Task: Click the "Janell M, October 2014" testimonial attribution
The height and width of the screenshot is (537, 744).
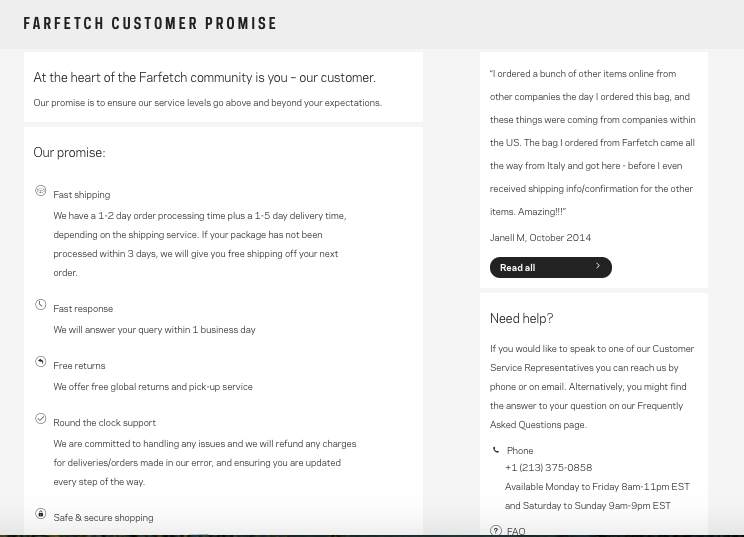Action: 540,238
